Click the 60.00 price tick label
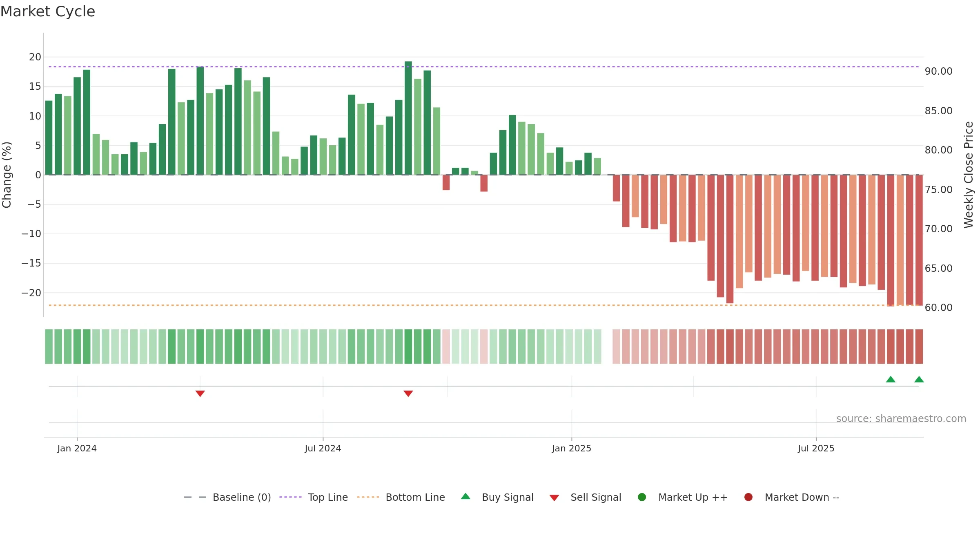 pos(938,308)
